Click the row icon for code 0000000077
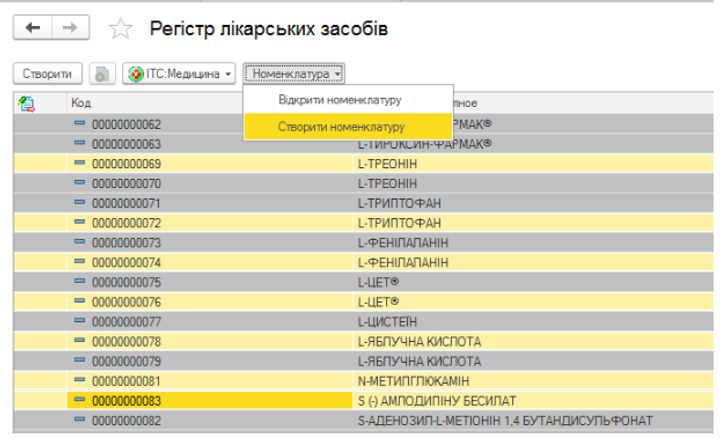This screenshot has width=720, height=440. (79, 321)
